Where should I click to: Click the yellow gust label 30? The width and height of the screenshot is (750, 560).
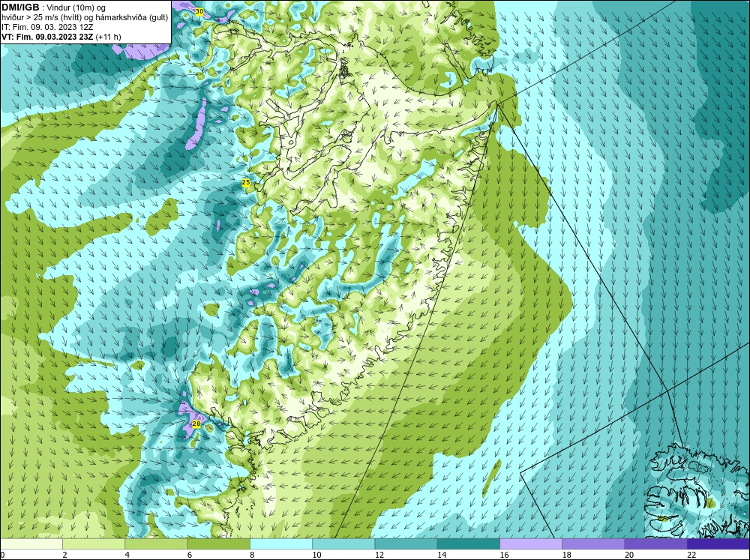click(199, 11)
